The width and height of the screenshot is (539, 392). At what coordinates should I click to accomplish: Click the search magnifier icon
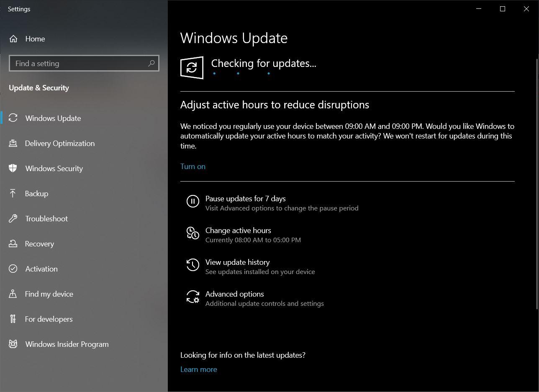pos(151,63)
